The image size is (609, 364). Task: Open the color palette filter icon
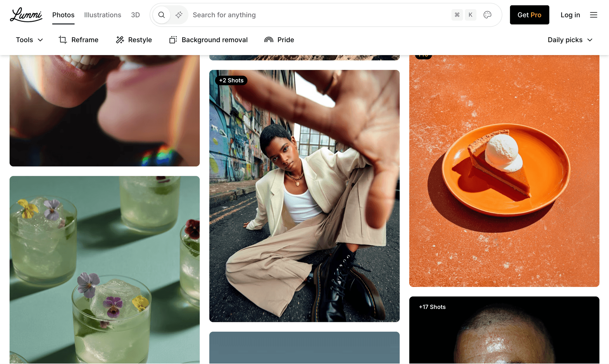(x=487, y=15)
